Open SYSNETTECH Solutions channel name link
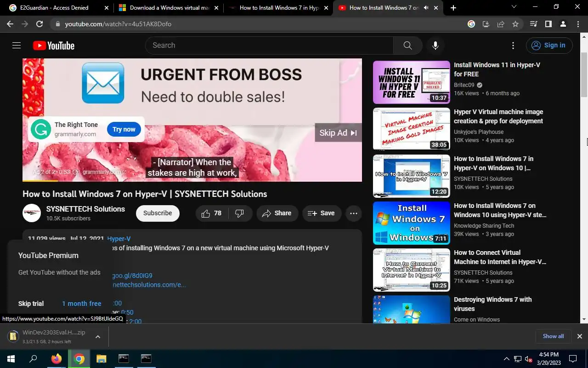588x368 pixels. coord(85,209)
